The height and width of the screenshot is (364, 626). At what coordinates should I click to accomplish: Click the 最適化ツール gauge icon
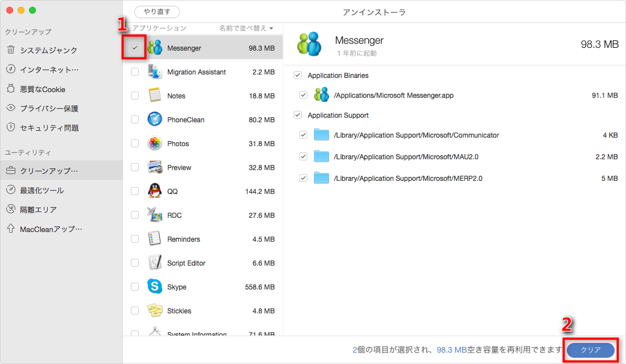(11, 189)
